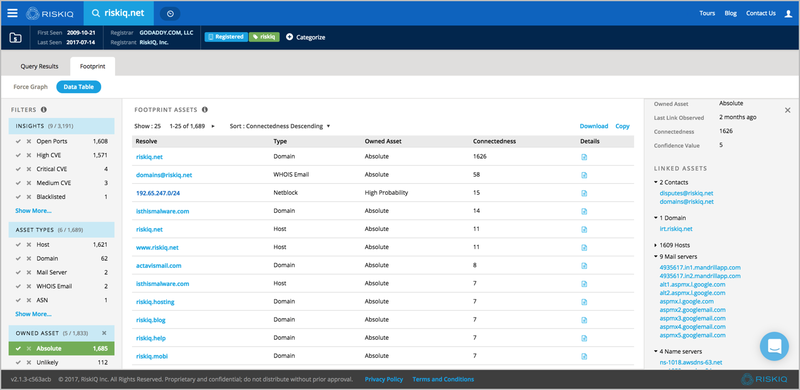Screen dimensions: 800x390
Task: Show more Insights filters
Action: (33, 210)
